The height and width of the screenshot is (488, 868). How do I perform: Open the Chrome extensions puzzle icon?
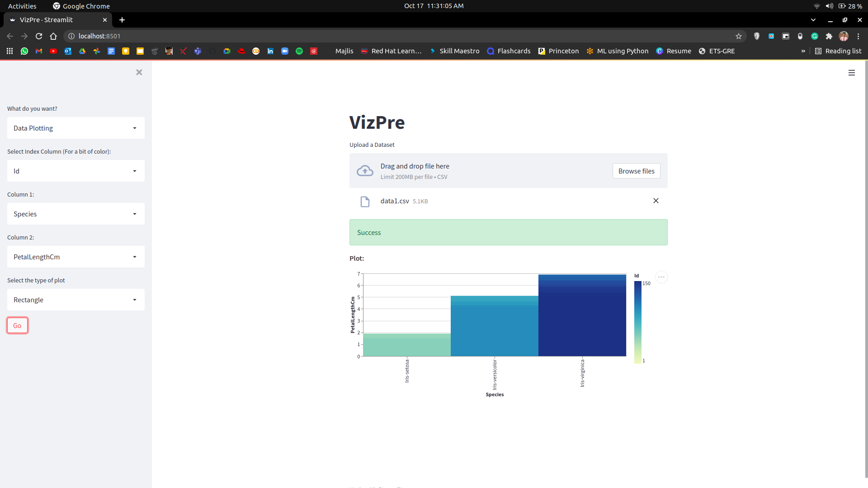pos(829,36)
